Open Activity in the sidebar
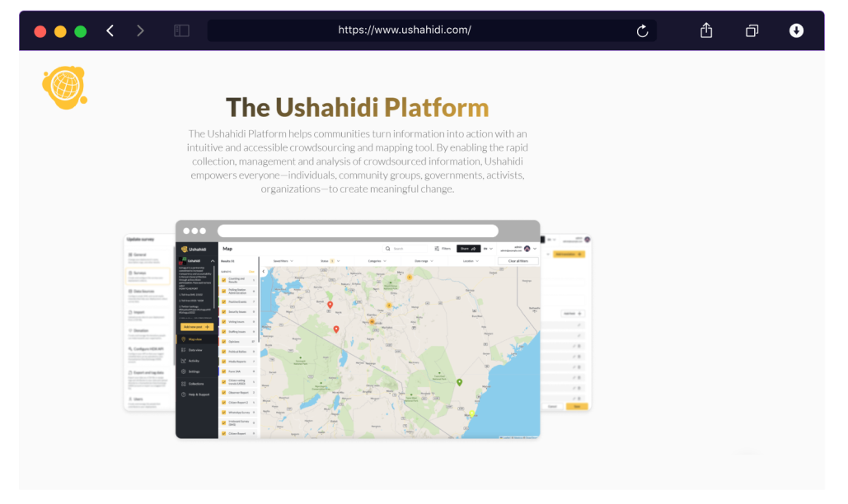This screenshot has width=848, height=504. [194, 361]
